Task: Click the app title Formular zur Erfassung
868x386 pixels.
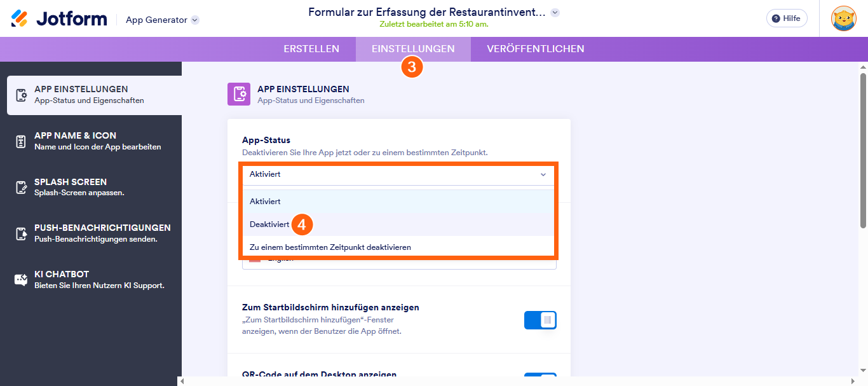Action: pos(426,12)
